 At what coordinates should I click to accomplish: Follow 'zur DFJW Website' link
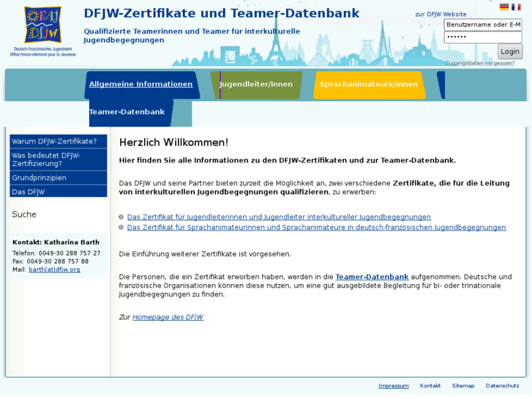[x=441, y=14]
